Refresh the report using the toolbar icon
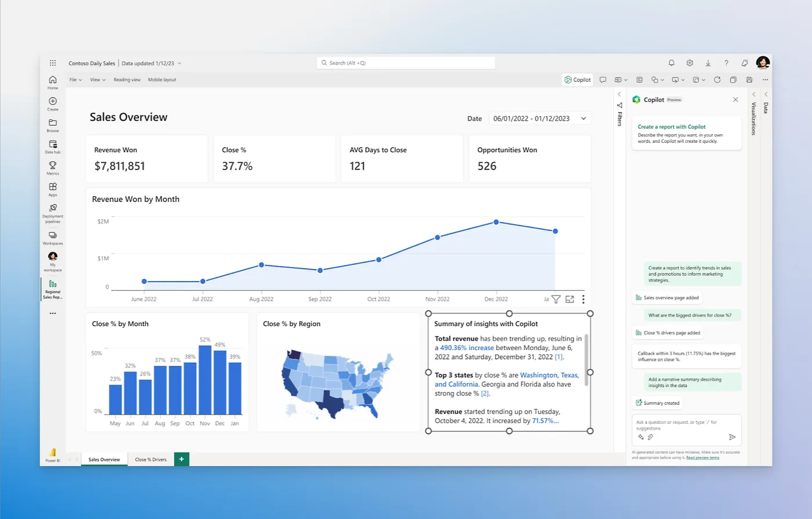This screenshot has width=812, height=519. 717,80
